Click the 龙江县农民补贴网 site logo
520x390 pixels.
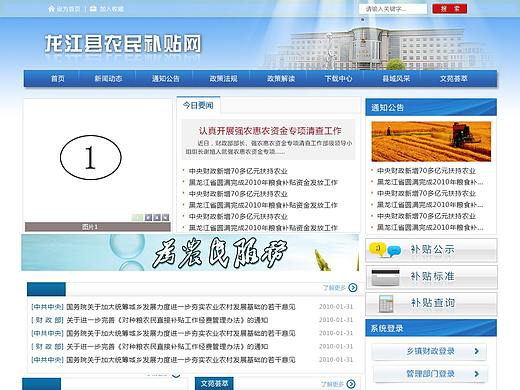[x=123, y=44]
